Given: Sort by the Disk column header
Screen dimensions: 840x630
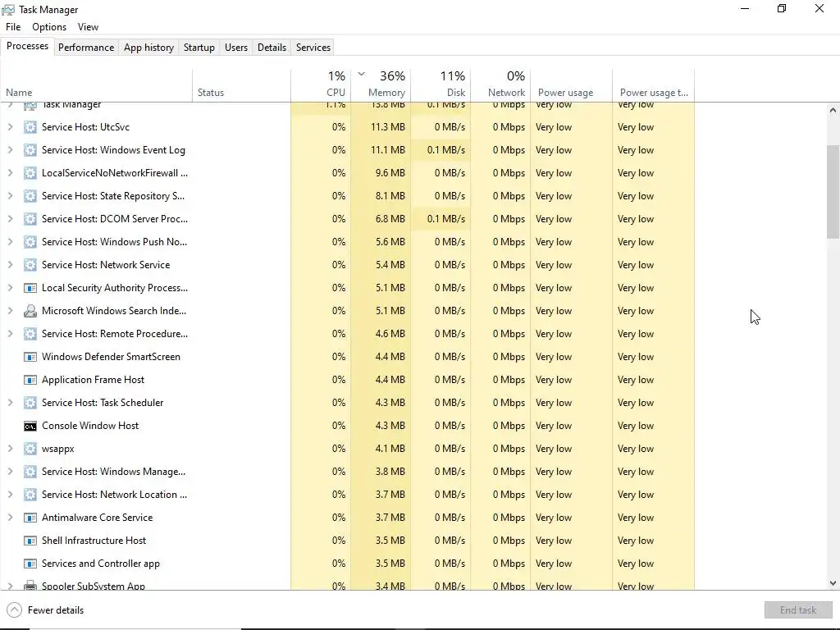Looking at the screenshot, I should (x=441, y=85).
